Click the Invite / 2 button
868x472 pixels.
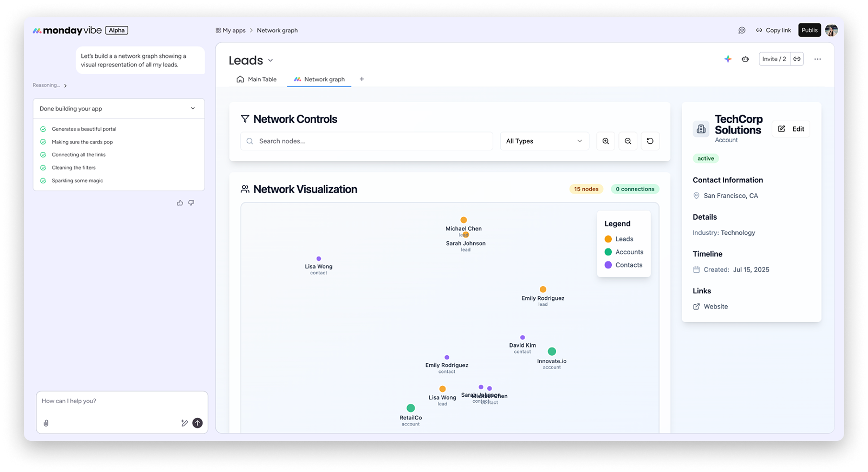click(x=774, y=59)
